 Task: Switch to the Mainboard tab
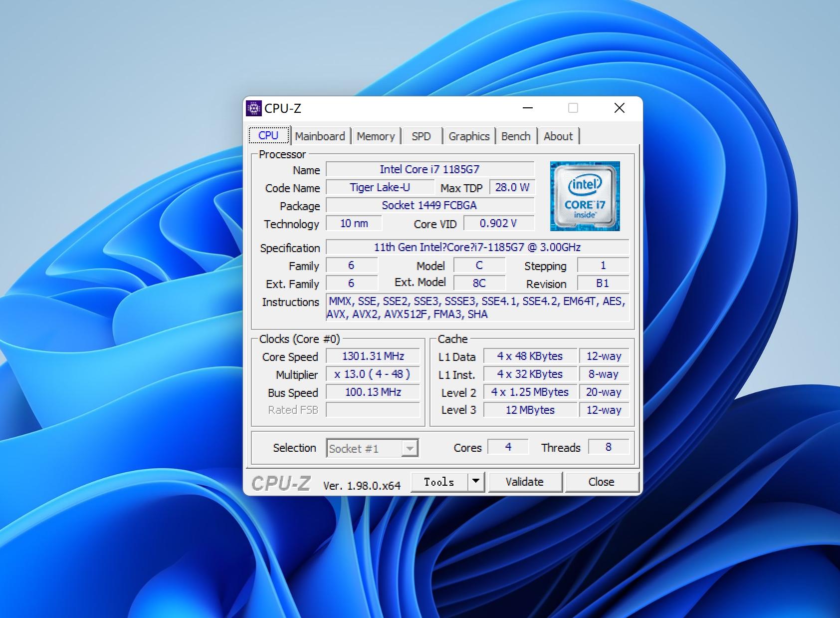coord(320,136)
